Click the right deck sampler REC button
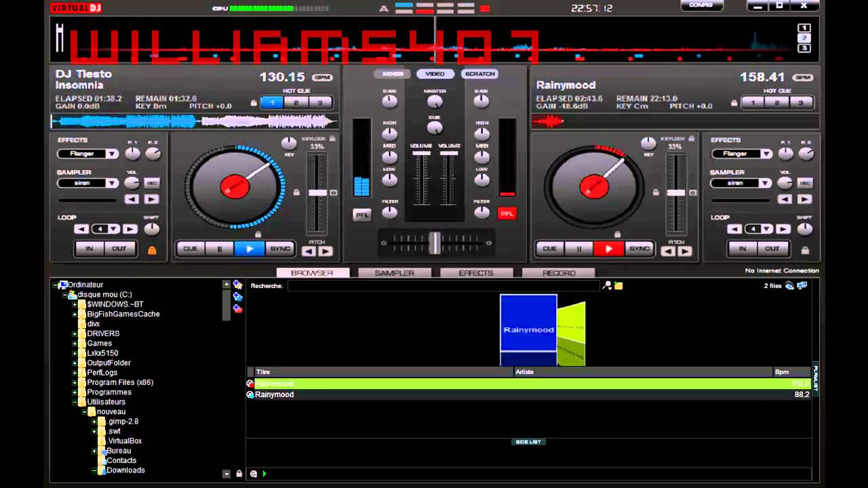Image resolution: width=868 pixels, height=488 pixels. (805, 183)
